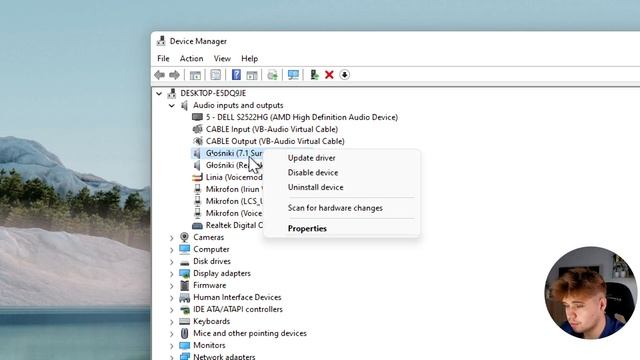Select the Realtek Digital device row
640x360 pixels.
point(227,225)
